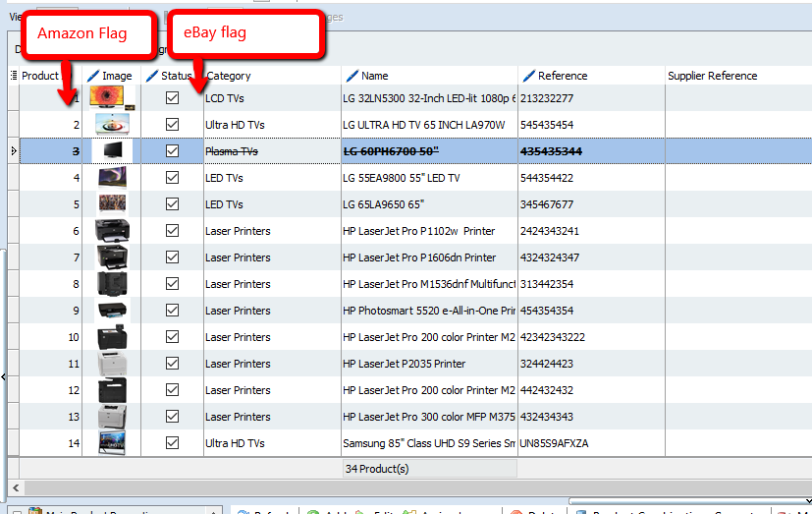Click the M1536dnf multifunction printer thumbnail
This screenshot has height=514, width=812.
112,284
